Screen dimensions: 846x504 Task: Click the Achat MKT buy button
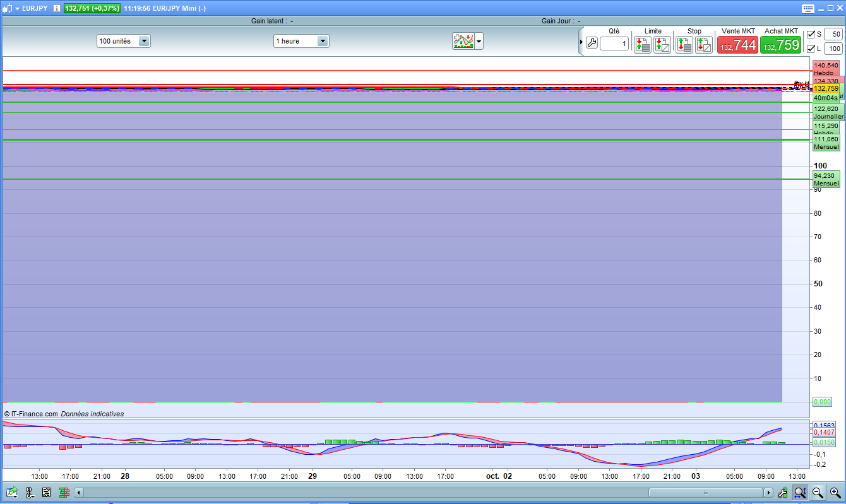[x=780, y=45]
